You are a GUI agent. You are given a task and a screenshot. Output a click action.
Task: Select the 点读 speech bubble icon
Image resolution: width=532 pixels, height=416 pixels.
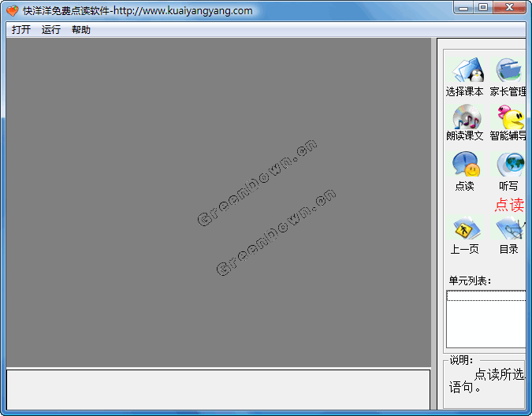(466, 164)
